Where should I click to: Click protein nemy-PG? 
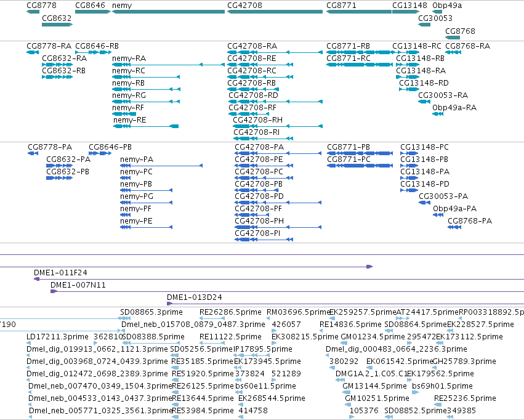pos(146,203)
